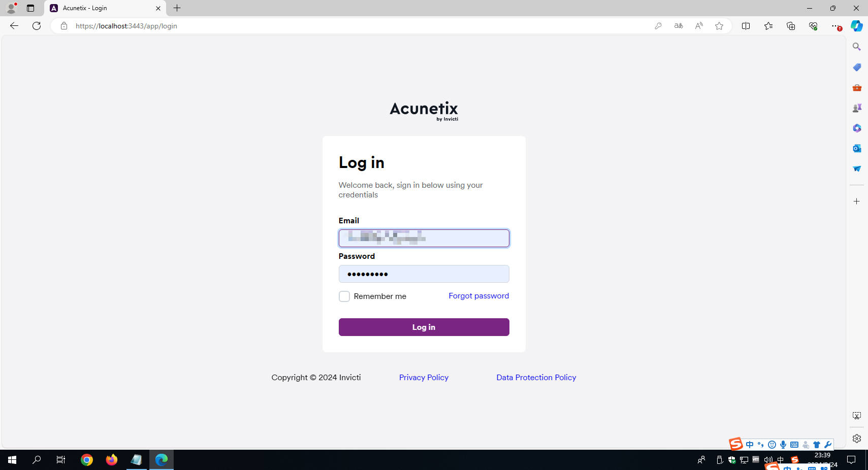
Task: Open the notepad-like app on taskbar
Action: pyautogui.click(x=137, y=460)
